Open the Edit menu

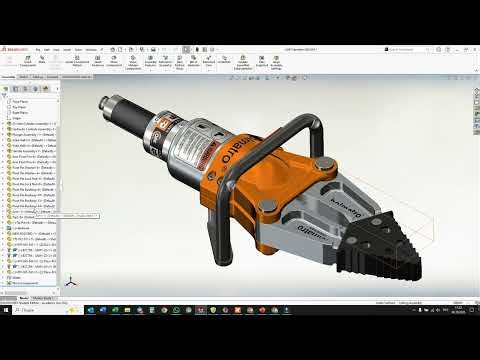click(47, 50)
